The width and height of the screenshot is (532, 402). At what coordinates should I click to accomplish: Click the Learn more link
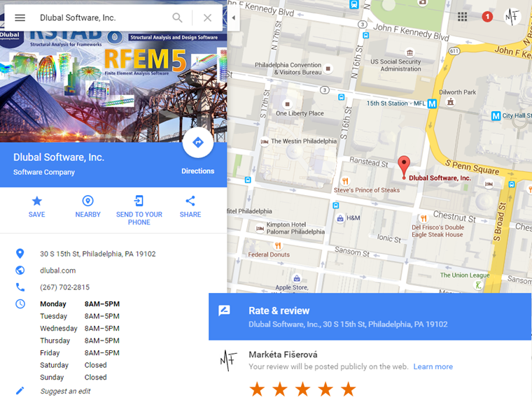(433, 367)
